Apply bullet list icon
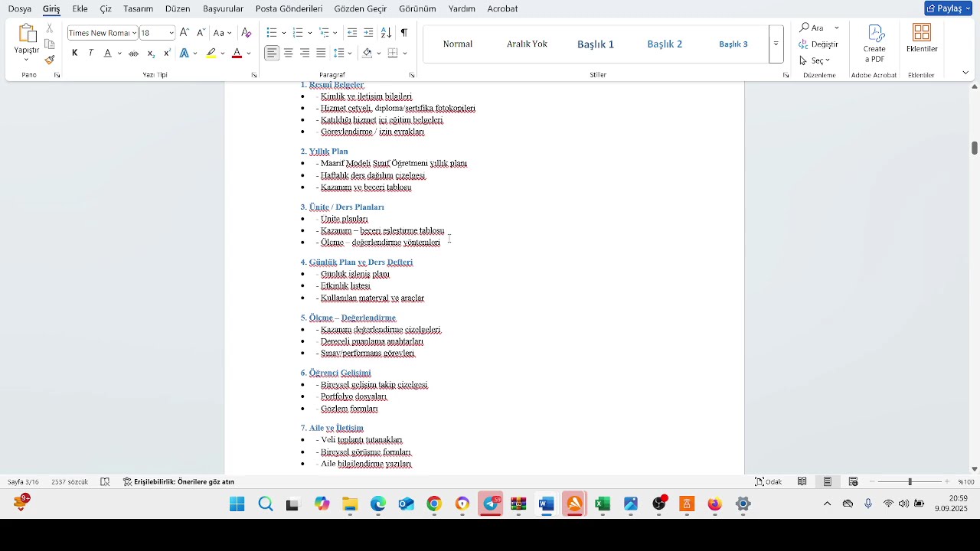The image size is (980, 551). 272,32
